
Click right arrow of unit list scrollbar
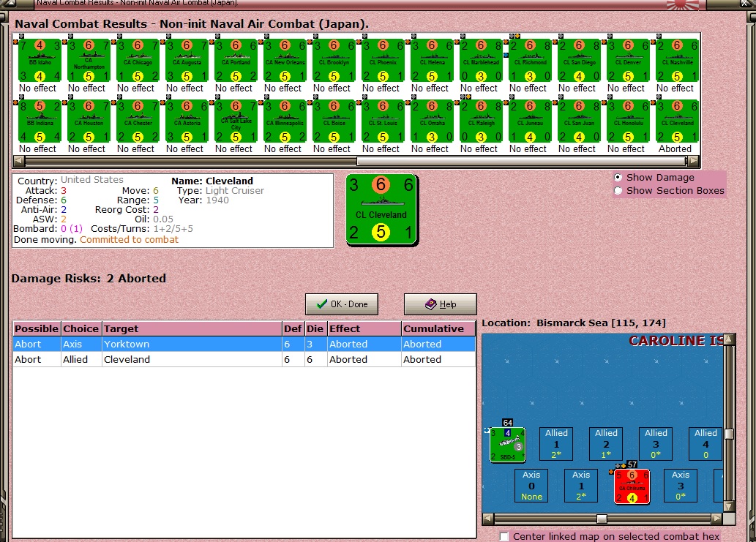[x=694, y=161]
